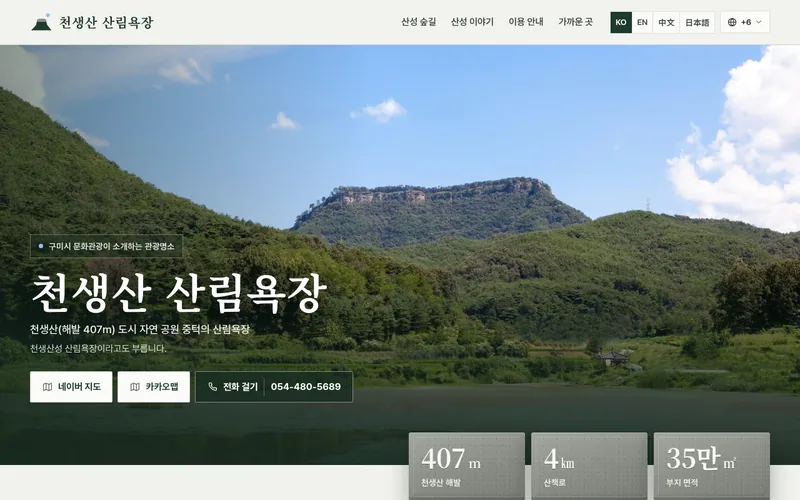
Task: Switch language to EN
Action: (x=642, y=22)
